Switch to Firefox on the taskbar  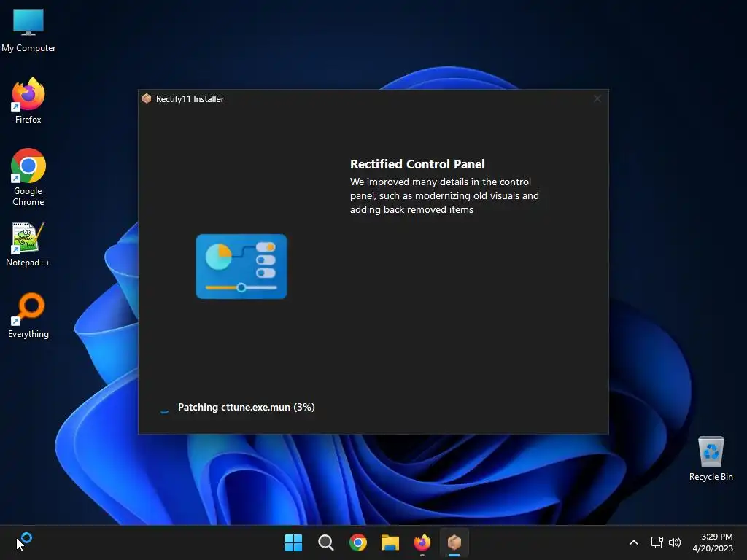pyautogui.click(x=422, y=542)
